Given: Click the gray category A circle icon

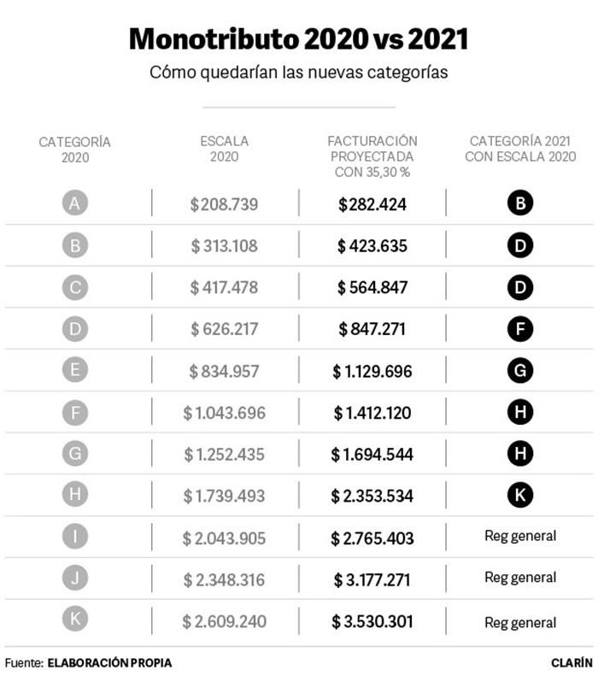Looking at the screenshot, I should click(x=75, y=203).
